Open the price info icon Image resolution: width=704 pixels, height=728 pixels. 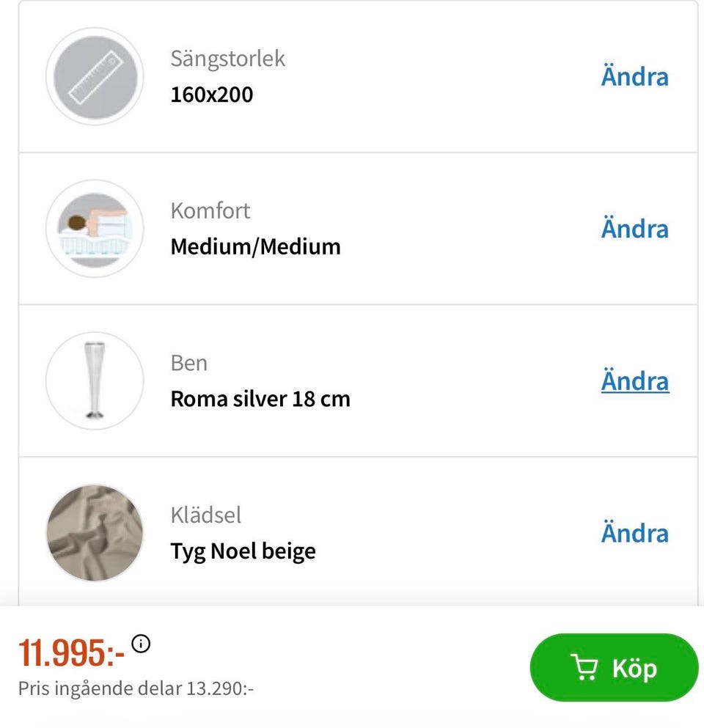142,644
